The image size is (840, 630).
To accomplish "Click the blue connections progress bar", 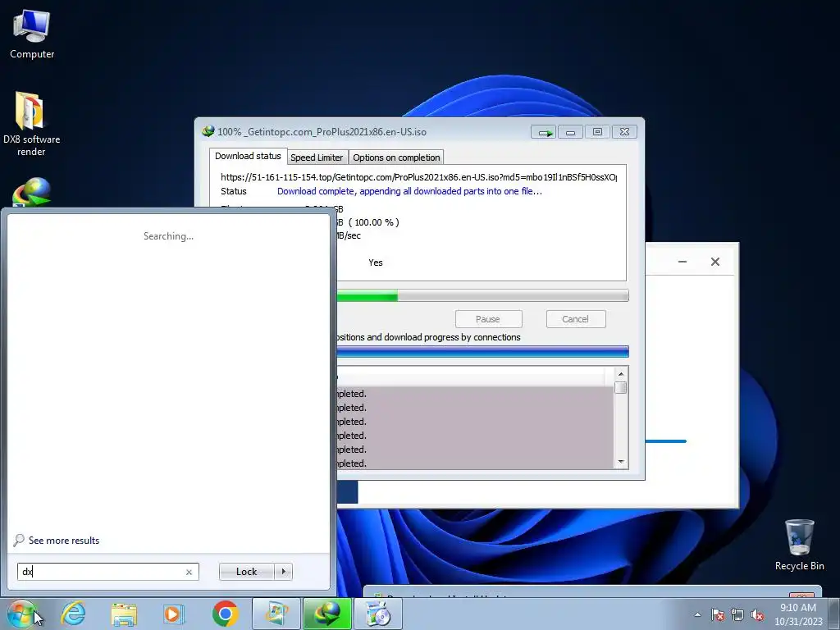I will click(482, 351).
